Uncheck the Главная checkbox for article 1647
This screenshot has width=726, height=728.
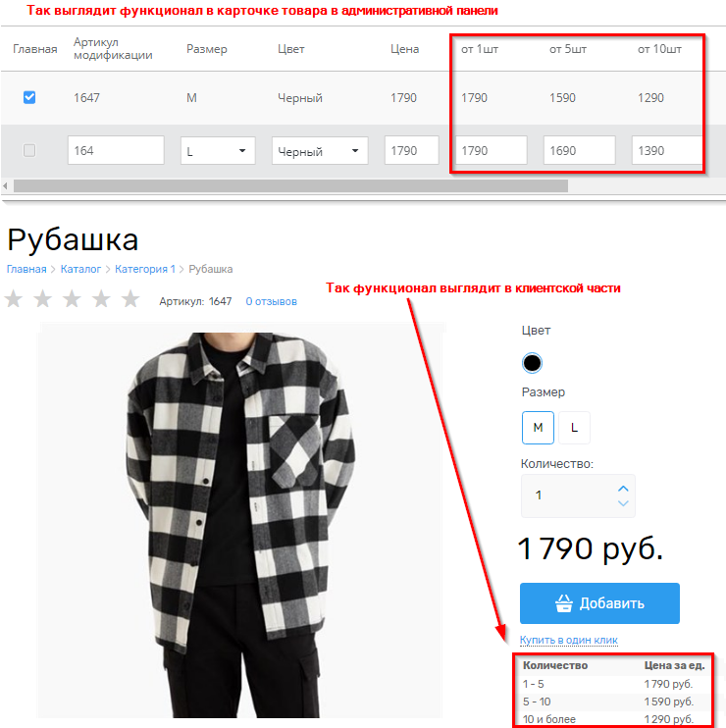[x=29, y=97]
